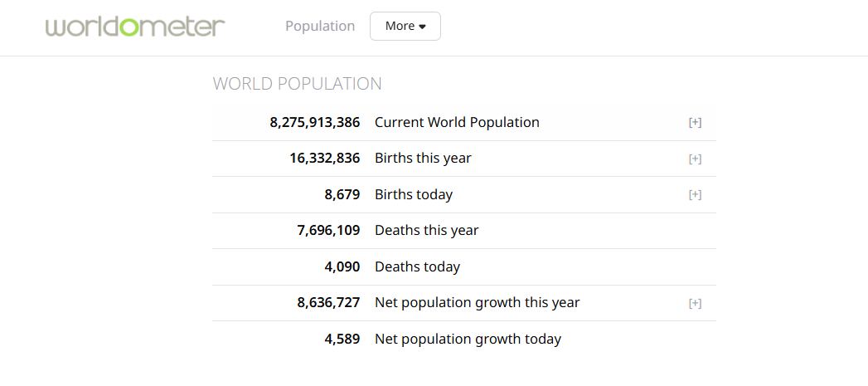
Task: Click the Worldometer logo
Action: tap(135, 26)
